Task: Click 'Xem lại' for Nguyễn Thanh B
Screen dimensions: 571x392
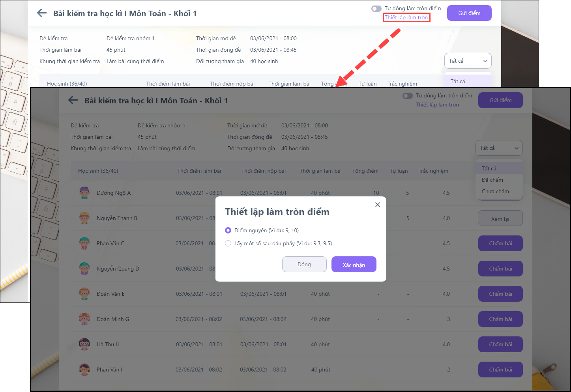Action: click(x=500, y=218)
